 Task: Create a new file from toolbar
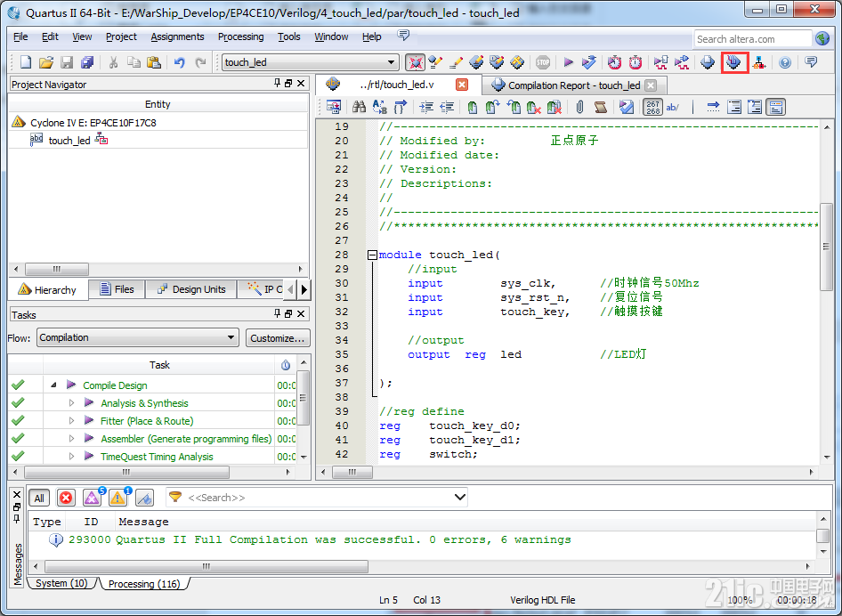[25, 62]
